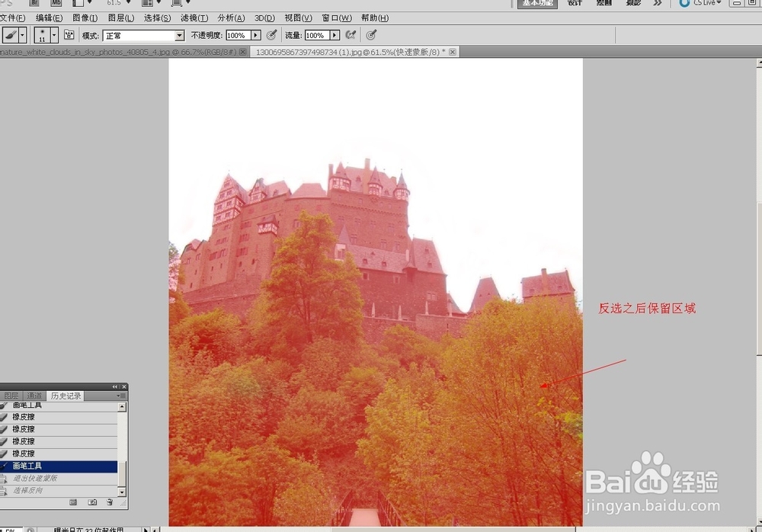The image size is (762, 532).
Task: Open status bar info flyout arrow
Action: (146, 530)
